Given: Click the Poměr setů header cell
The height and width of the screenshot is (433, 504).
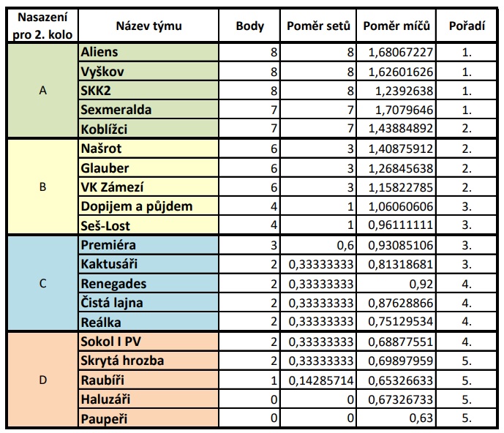Looking at the screenshot, I should (x=318, y=26).
